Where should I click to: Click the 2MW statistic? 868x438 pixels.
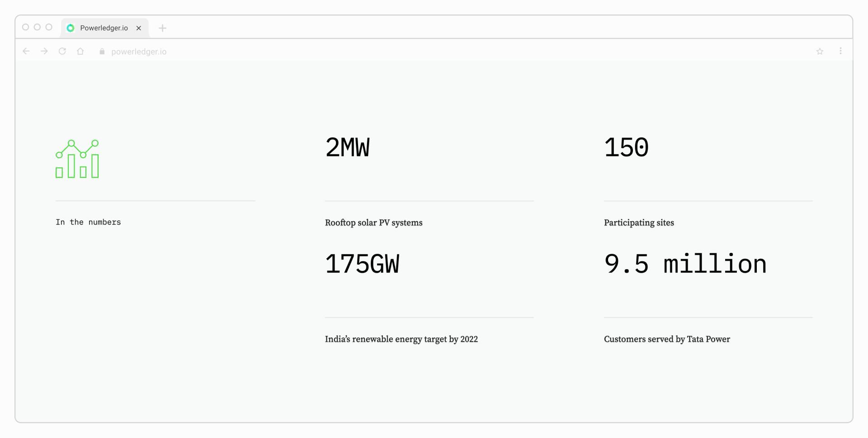tap(348, 147)
